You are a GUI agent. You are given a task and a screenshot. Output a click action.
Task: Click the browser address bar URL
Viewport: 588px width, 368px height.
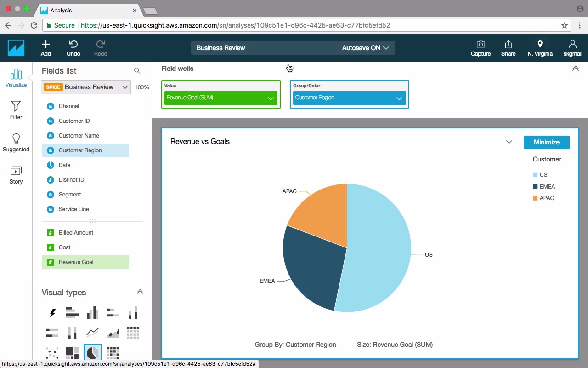235,25
